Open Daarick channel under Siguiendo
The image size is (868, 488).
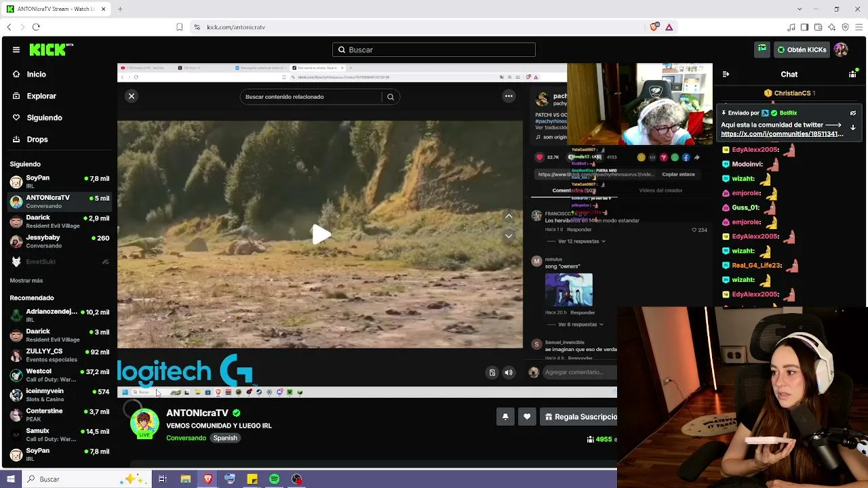(60, 222)
